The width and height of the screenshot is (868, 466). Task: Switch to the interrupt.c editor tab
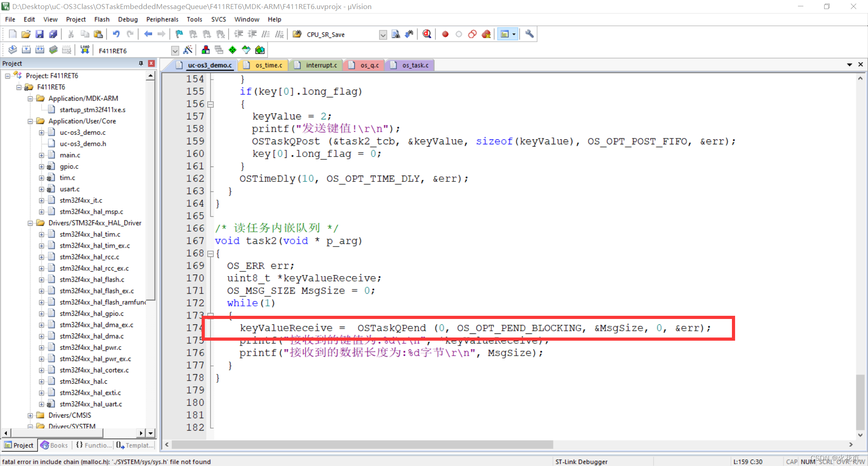point(316,65)
